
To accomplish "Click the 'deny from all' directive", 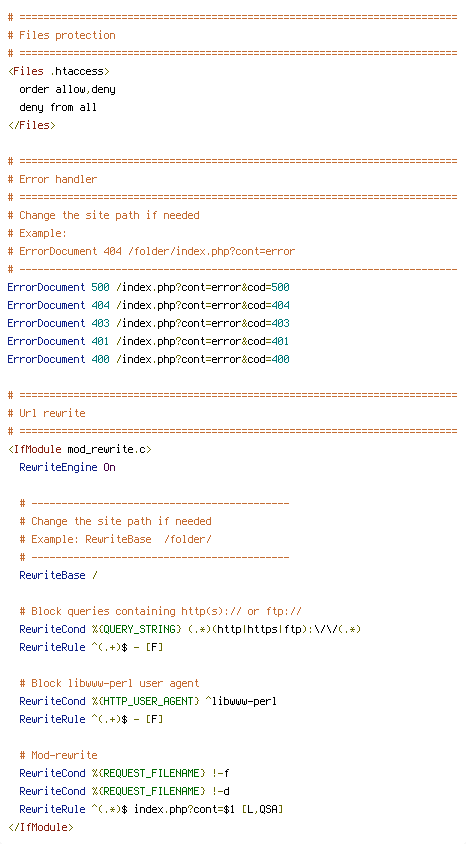I will click(58, 107).
